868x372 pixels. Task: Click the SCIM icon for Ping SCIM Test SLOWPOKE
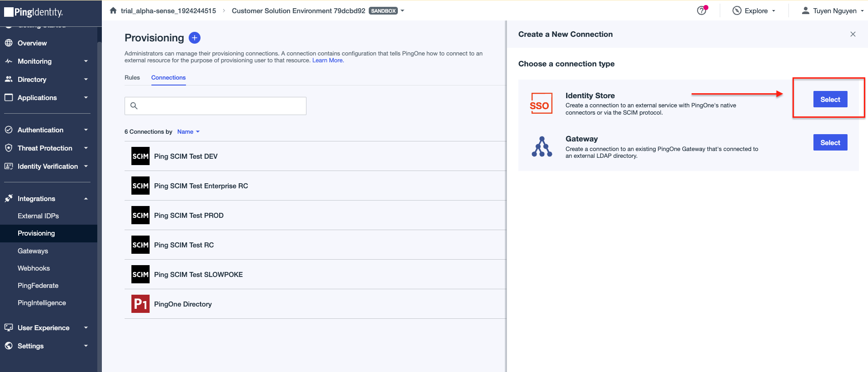(140, 274)
